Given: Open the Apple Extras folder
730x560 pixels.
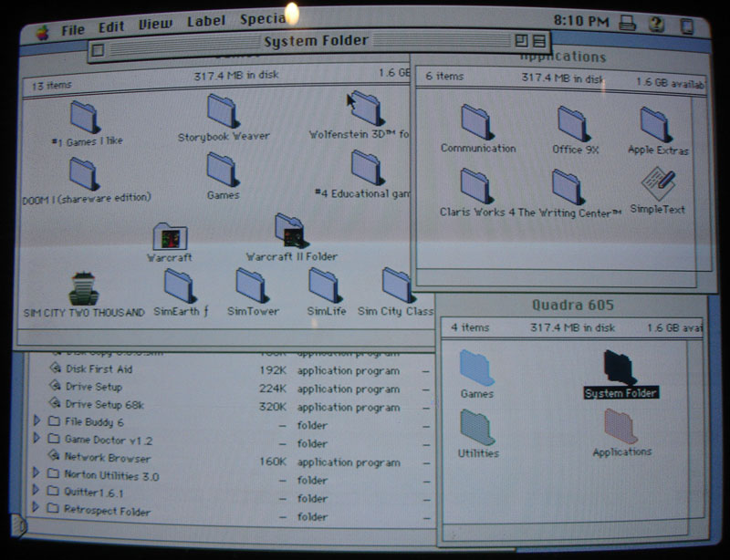Looking at the screenshot, I should coord(656,125).
